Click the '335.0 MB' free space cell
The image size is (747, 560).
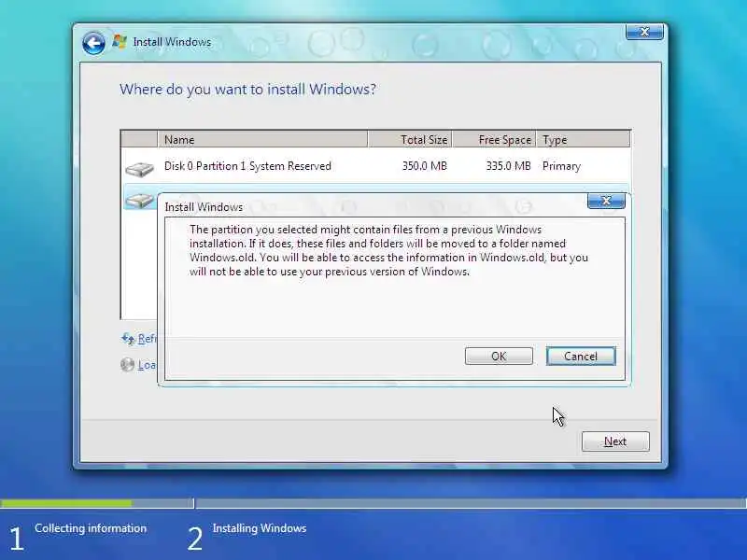pyautogui.click(x=508, y=166)
